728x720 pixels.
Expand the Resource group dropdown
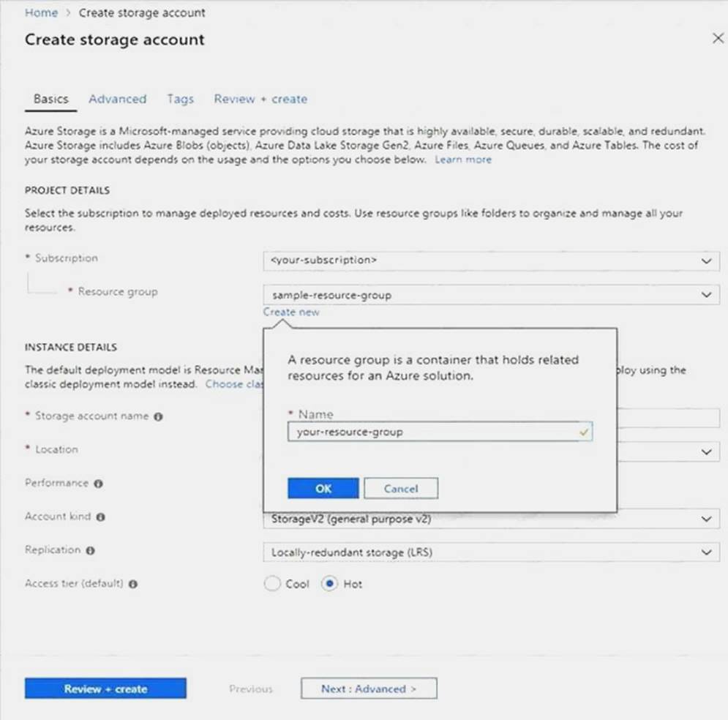(490, 295)
